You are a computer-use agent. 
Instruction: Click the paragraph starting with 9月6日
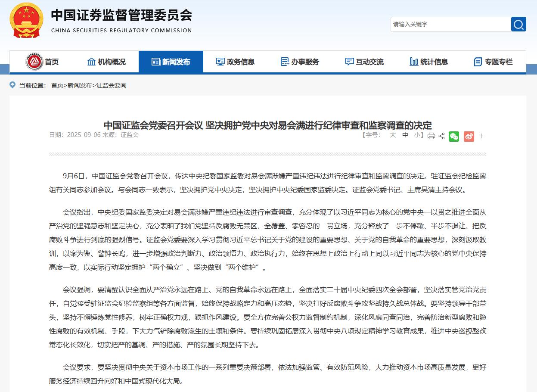click(267, 183)
